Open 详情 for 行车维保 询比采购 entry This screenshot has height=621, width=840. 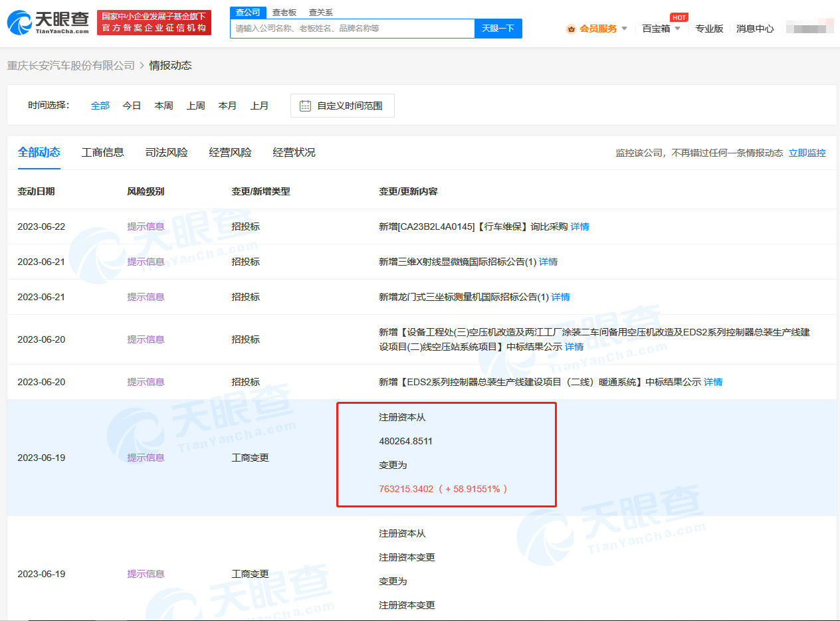click(580, 226)
